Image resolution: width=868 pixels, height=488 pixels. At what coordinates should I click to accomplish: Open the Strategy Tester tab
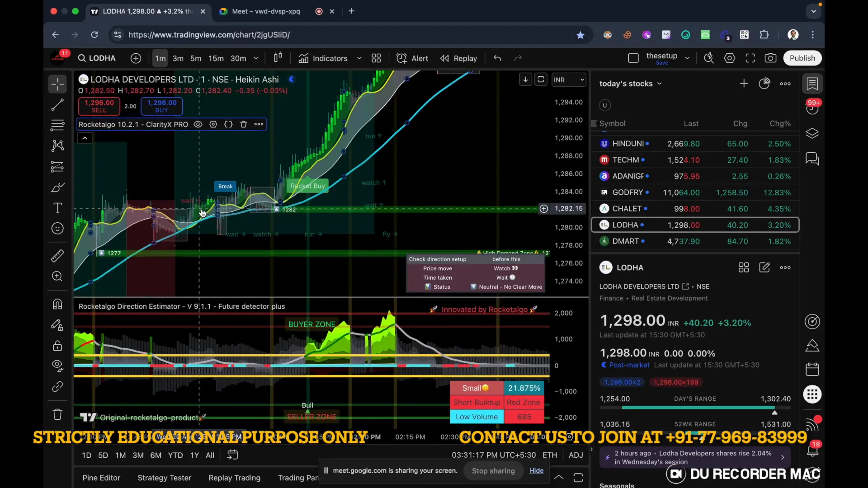point(164,478)
